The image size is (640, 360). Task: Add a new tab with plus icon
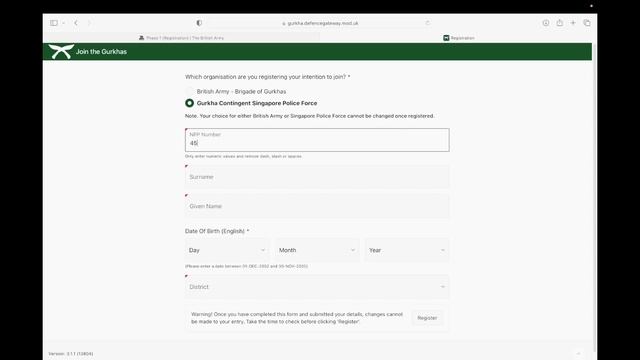[573, 23]
